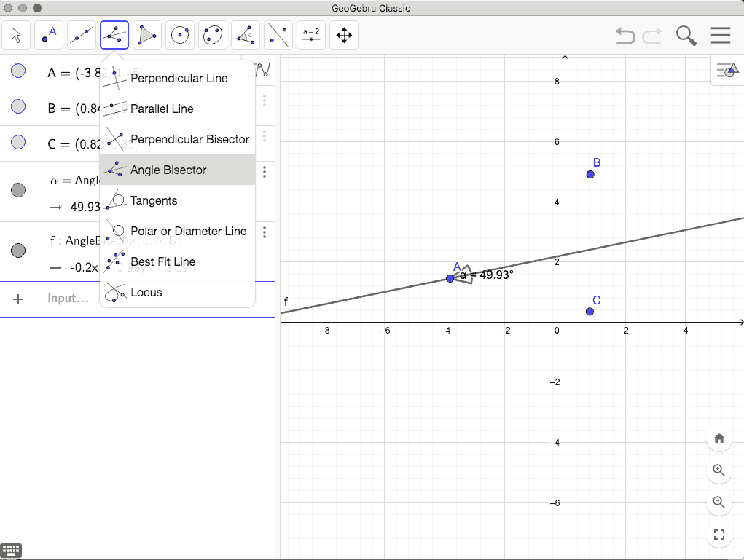The width and height of the screenshot is (744, 560).
Task: Select the Move tool
Action: click(x=16, y=35)
